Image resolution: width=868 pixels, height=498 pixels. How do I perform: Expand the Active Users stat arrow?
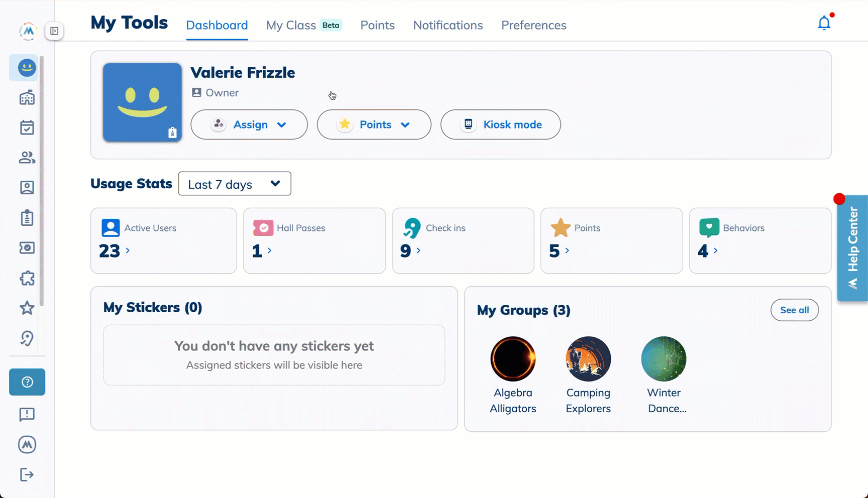click(128, 251)
